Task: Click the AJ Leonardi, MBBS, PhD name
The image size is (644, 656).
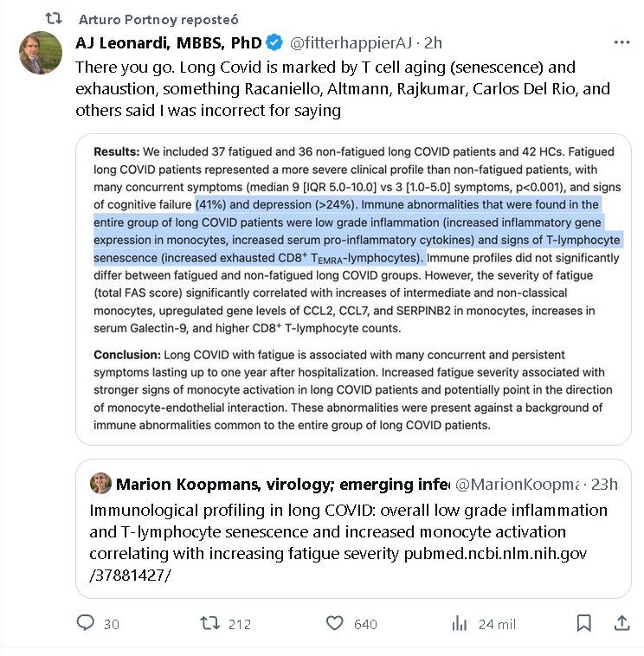Action: pyautogui.click(x=169, y=42)
